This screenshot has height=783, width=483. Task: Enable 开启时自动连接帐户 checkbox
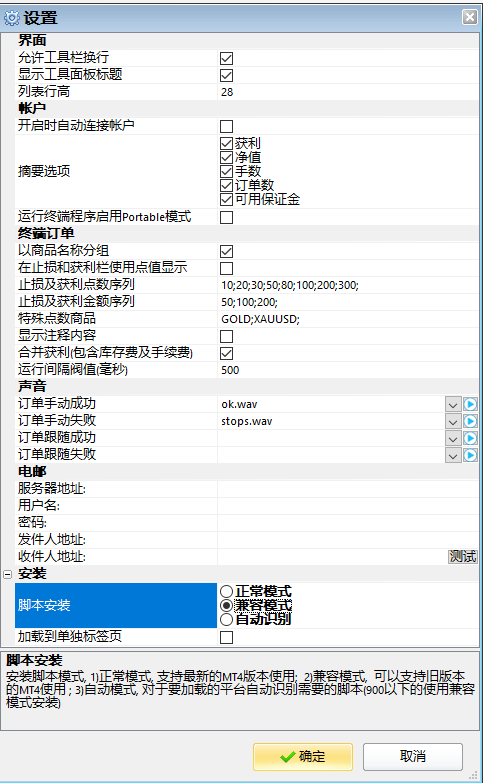[x=226, y=126]
